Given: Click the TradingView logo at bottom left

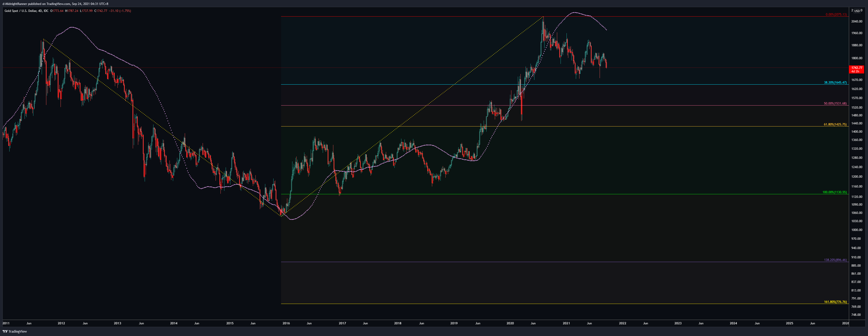Looking at the screenshot, I should coord(15,331).
